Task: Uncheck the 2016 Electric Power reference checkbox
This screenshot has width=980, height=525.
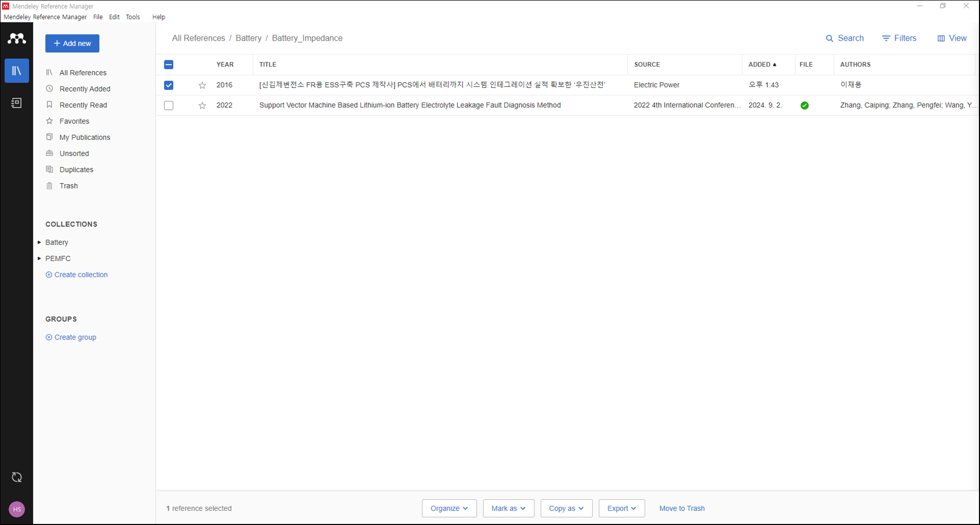Action: tap(168, 85)
